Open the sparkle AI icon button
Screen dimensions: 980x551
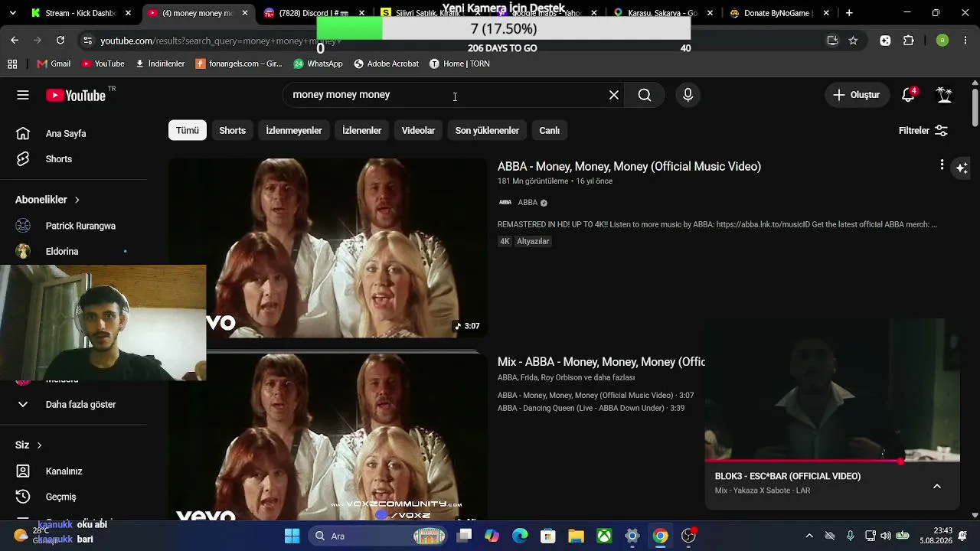[x=962, y=168]
